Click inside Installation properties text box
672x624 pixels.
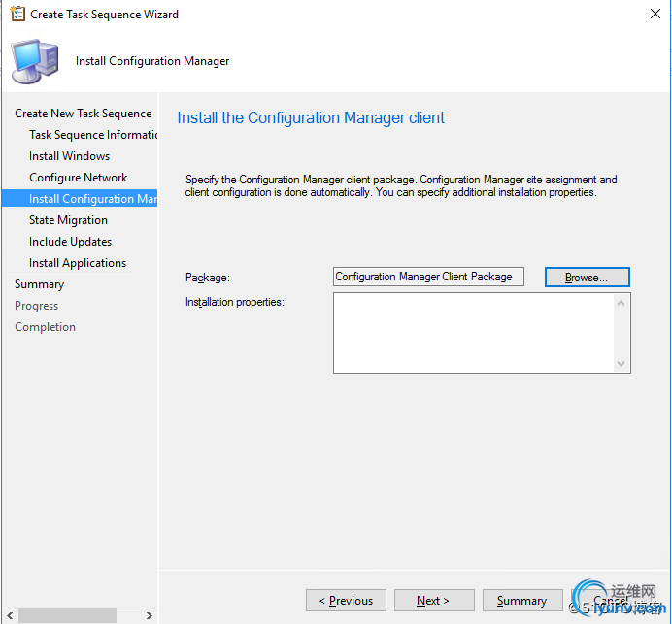tap(473, 333)
